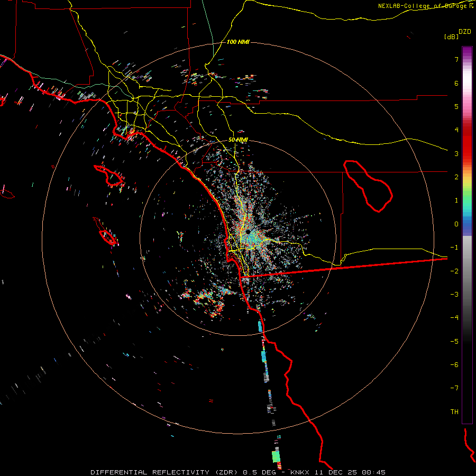Click the Salton Sea red outline
The width and height of the screenshot is (476, 476).
(x=368, y=186)
